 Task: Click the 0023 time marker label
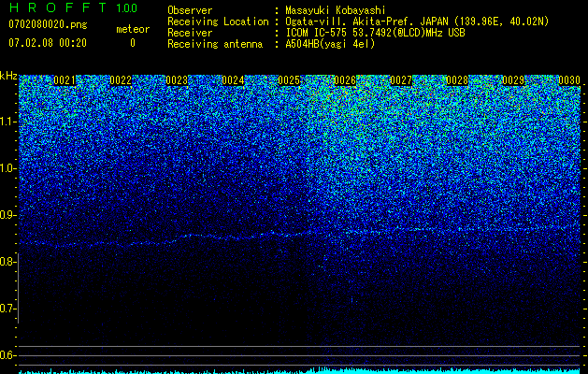click(177, 80)
